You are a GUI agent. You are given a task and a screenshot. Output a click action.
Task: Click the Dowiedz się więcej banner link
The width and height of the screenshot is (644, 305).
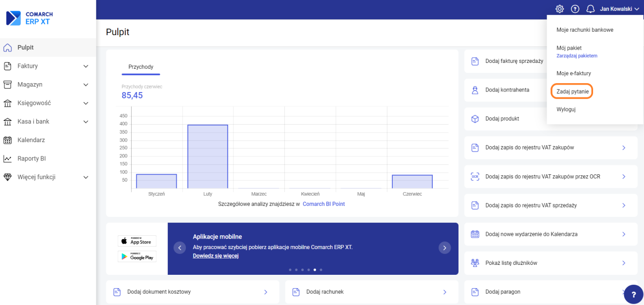coord(216,256)
